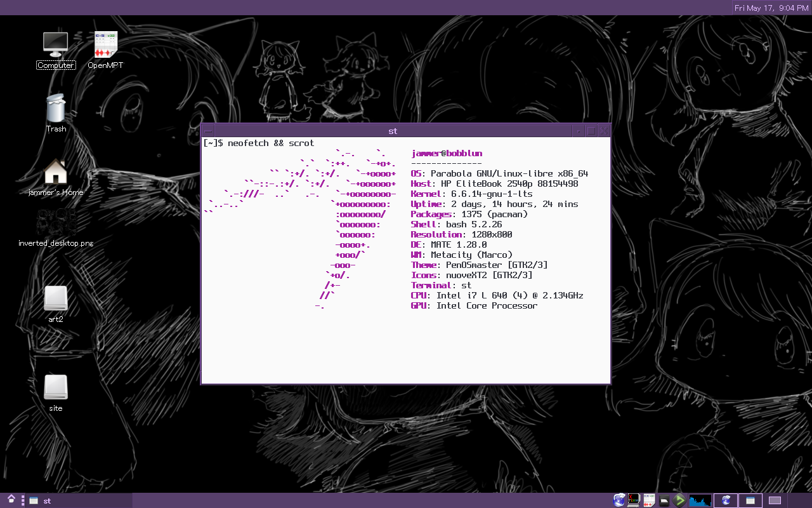
Task: Launch the web browser globe launcher
Action: click(x=619, y=500)
